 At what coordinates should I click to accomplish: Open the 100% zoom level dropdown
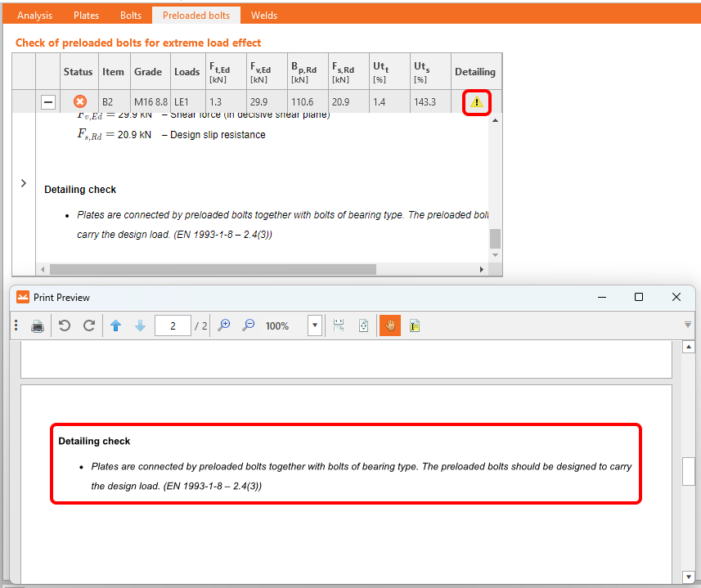pos(314,325)
